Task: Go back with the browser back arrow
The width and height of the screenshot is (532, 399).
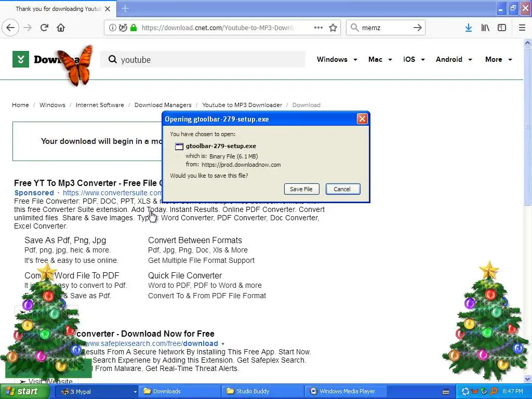Action: 10,28
